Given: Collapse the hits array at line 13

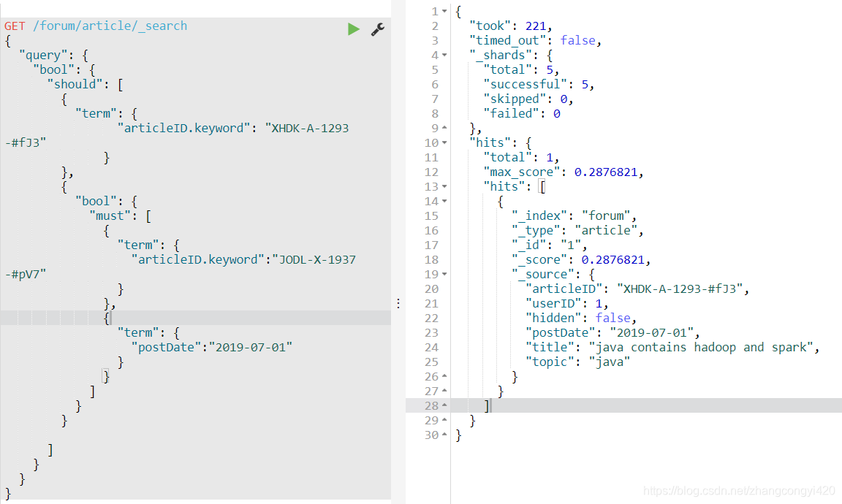Looking at the screenshot, I should (x=443, y=186).
